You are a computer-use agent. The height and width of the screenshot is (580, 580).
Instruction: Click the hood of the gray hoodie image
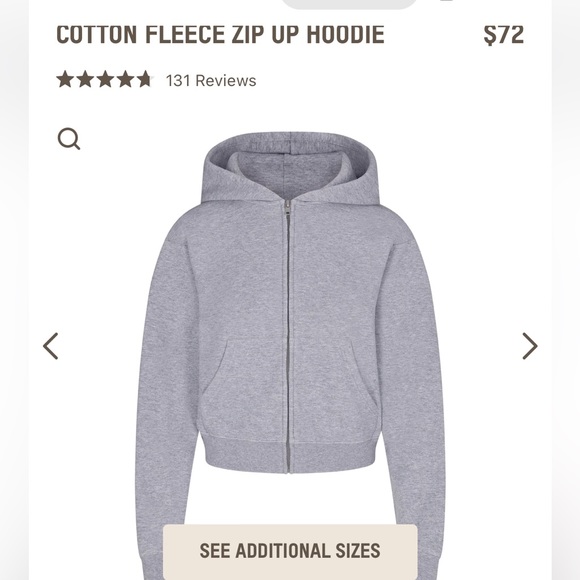point(290,166)
